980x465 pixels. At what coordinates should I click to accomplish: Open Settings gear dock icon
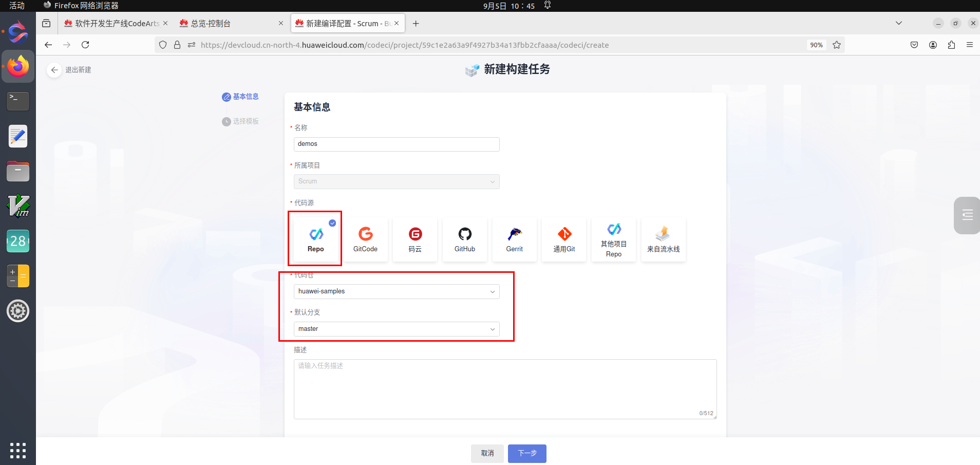coord(18,311)
